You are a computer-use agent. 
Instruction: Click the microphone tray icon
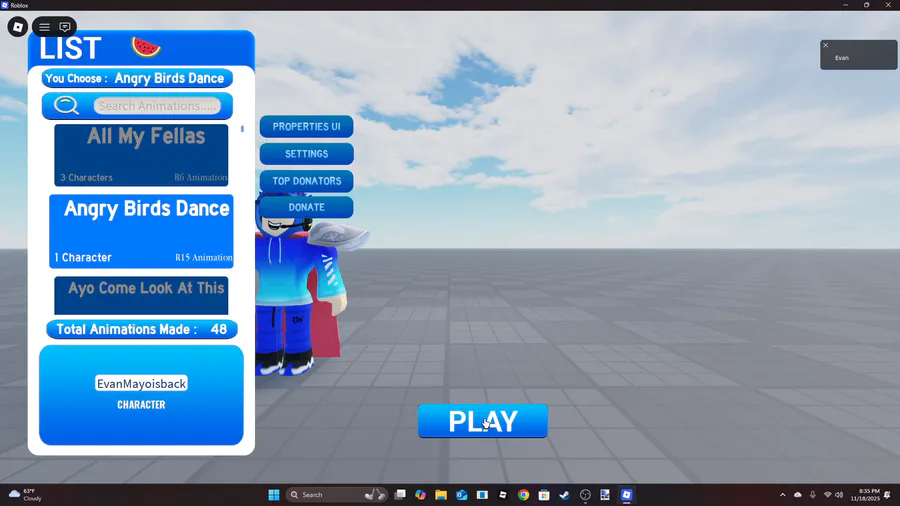(813, 495)
